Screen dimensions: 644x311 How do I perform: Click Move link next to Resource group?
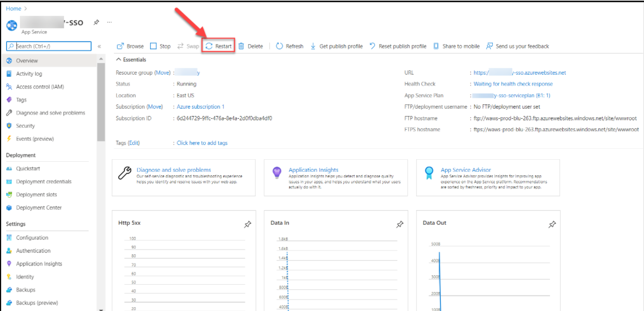click(163, 72)
